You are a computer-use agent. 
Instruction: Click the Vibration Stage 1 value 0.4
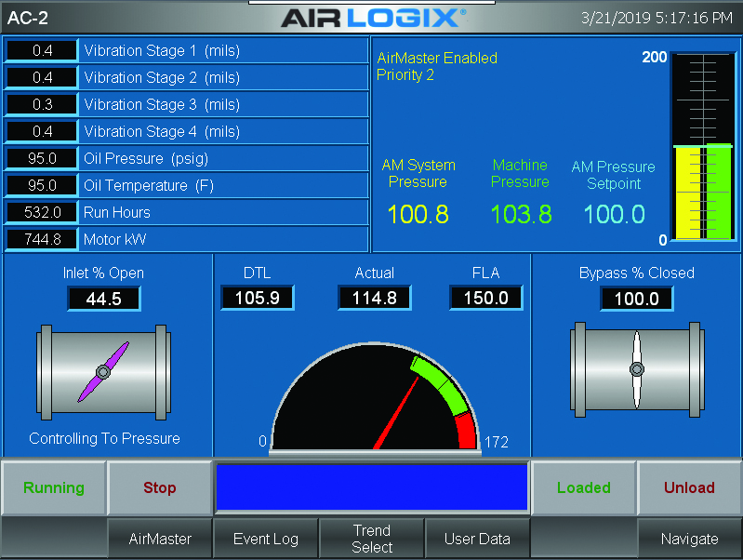click(42, 51)
